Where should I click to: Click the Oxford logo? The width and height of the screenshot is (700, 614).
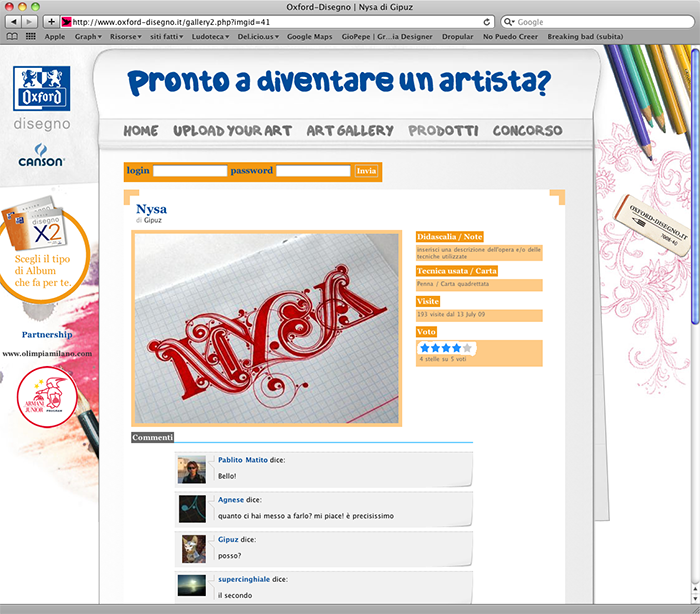point(42,88)
